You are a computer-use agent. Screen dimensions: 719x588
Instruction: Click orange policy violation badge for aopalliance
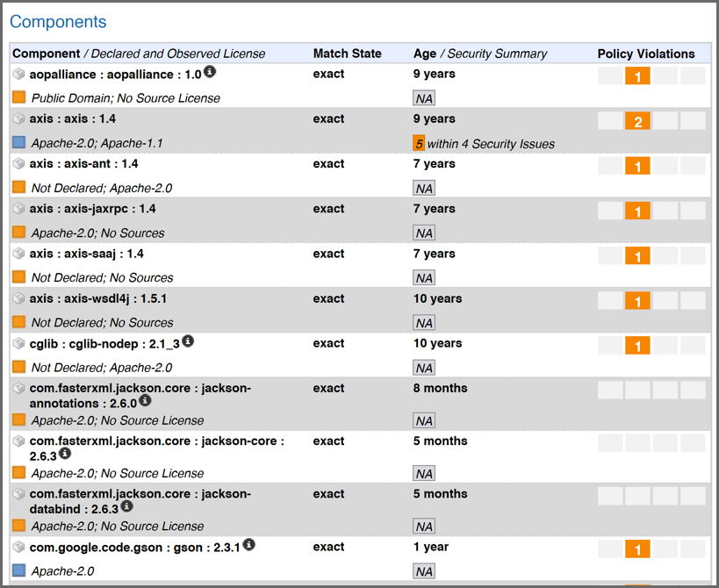point(637,76)
